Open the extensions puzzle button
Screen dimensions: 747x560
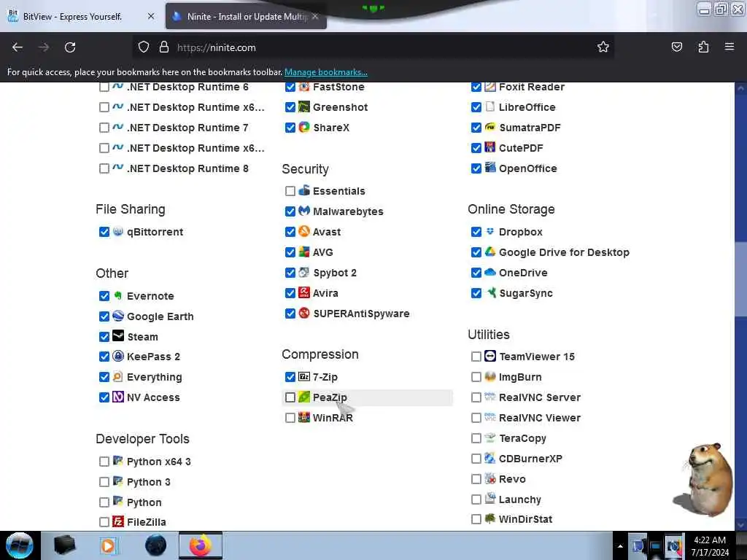click(703, 47)
